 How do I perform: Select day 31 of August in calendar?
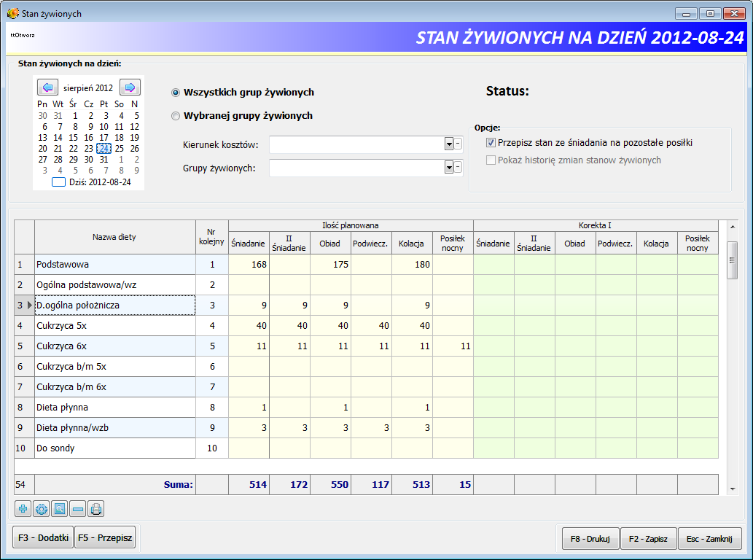tap(104, 160)
